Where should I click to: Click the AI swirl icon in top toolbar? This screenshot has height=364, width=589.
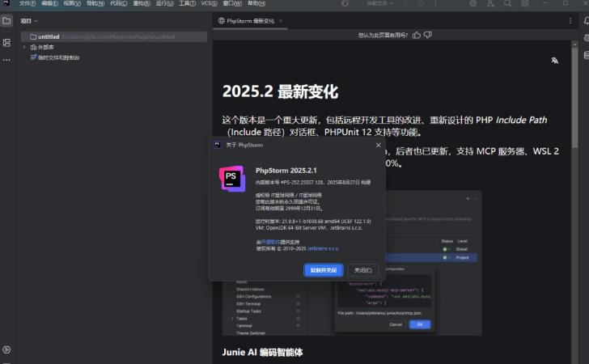pyautogui.click(x=473, y=3)
